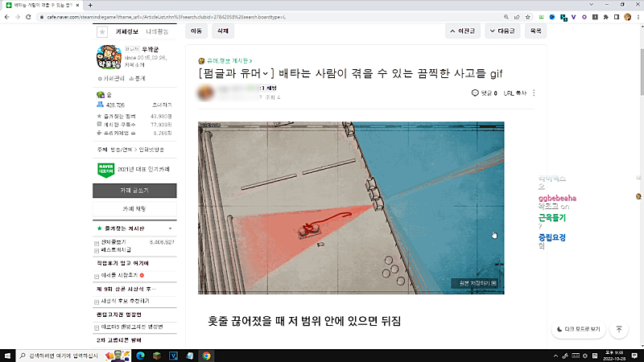
Task: Click the 카페 채팅 button
Action: tap(134, 209)
